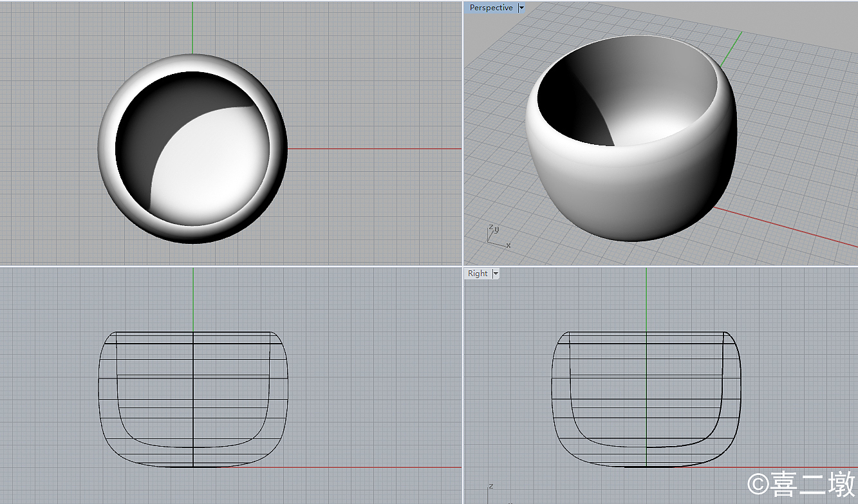This screenshot has width=858, height=504.
Task: Click the copyright watermark text
Action: pyautogui.click(x=801, y=483)
